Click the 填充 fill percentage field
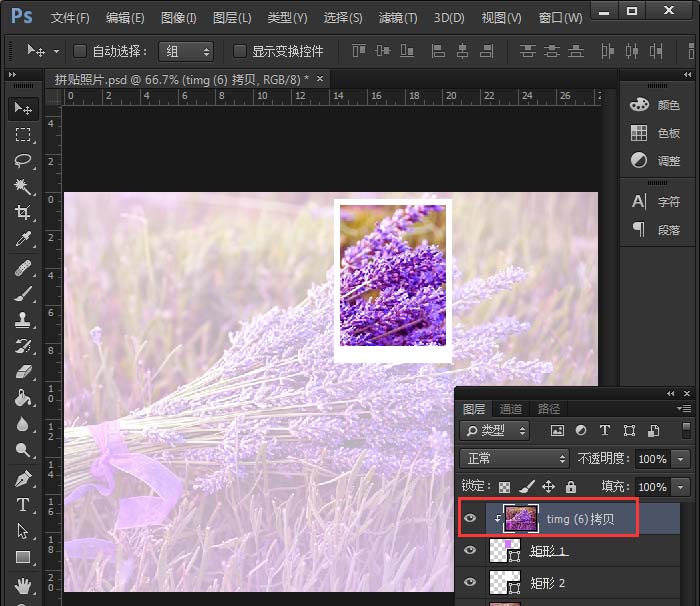Image resolution: width=700 pixels, height=606 pixels. click(x=651, y=487)
